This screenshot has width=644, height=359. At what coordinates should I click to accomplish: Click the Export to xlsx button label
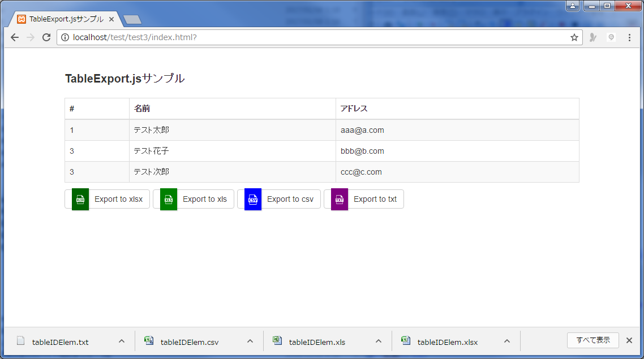pyautogui.click(x=119, y=200)
